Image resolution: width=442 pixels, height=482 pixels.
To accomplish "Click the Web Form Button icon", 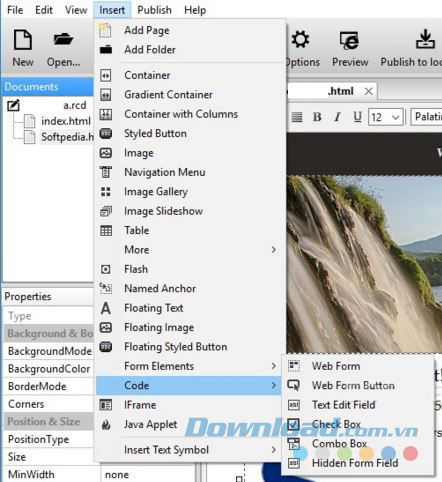I will (x=294, y=385).
